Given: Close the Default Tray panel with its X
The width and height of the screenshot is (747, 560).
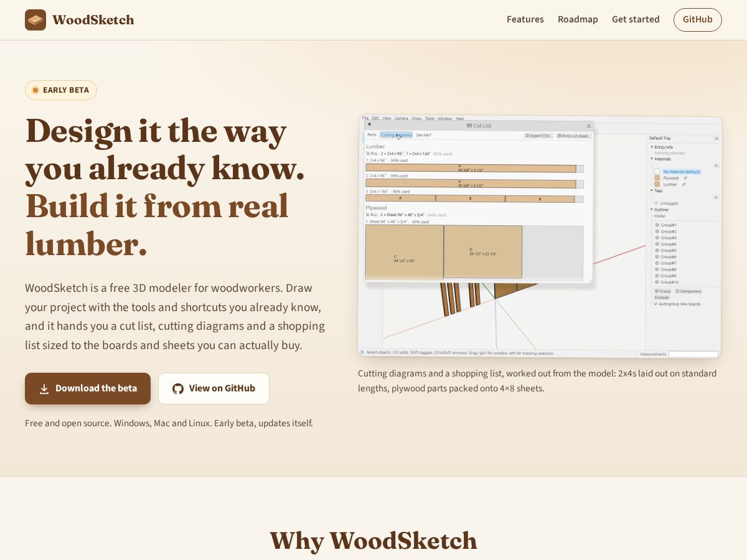Looking at the screenshot, I should pos(716,138).
